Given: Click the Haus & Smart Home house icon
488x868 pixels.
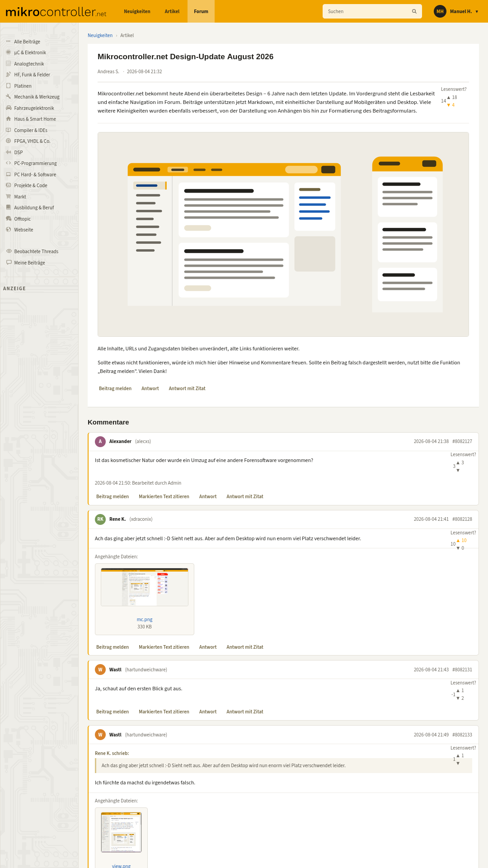Looking at the screenshot, I should (x=8, y=119).
